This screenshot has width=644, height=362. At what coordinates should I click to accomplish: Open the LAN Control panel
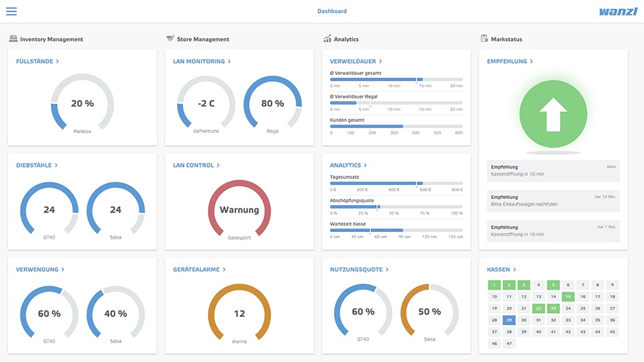(197, 165)
